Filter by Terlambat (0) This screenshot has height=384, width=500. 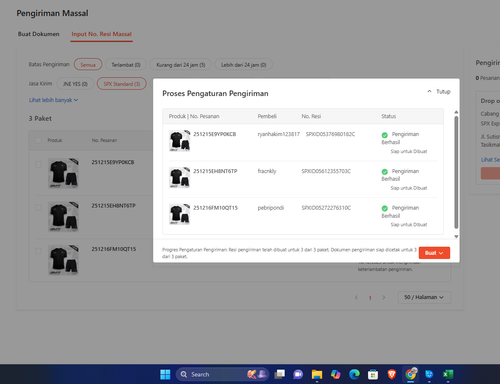tap(126, 65)
